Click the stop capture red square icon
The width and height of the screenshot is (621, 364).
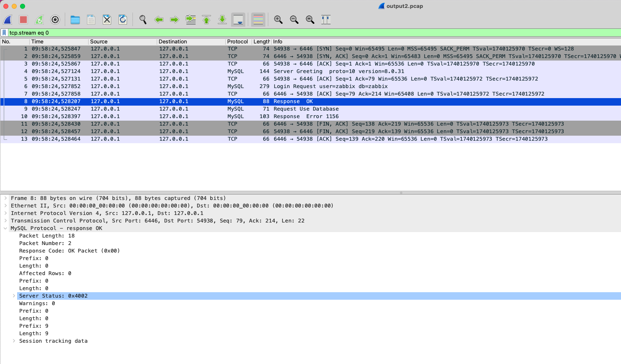pos(23,20)
